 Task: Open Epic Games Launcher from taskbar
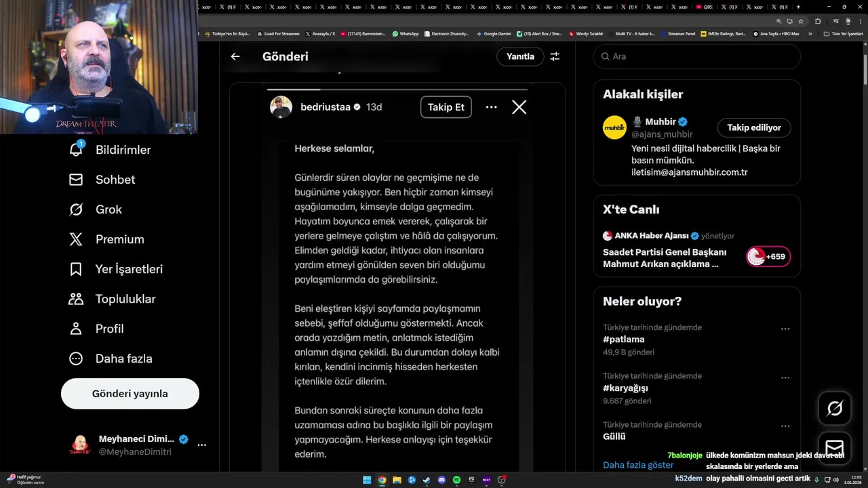[471, 480]
